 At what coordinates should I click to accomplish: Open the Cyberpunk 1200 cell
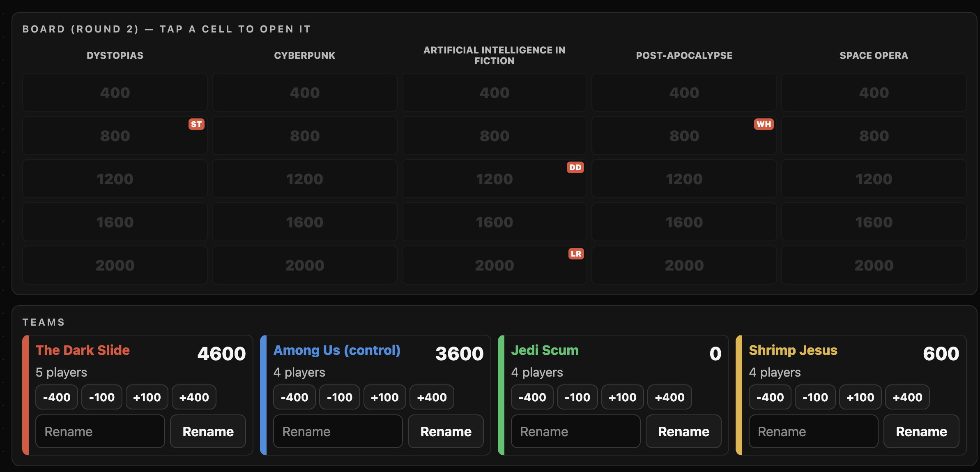305,179
